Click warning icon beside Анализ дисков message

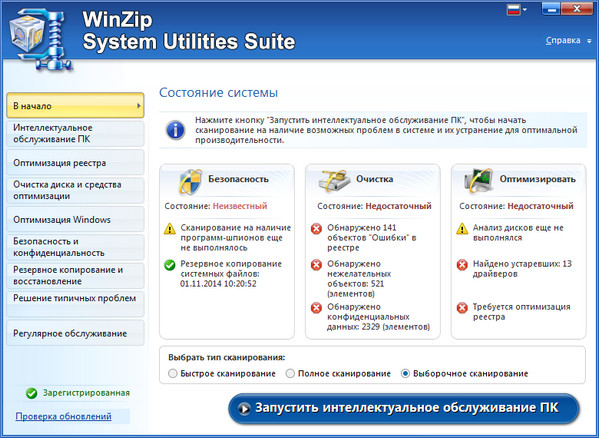click(x=462, y=229)
